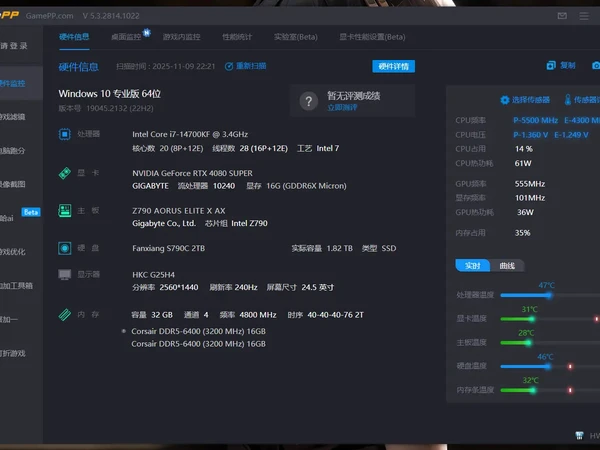
Task: Click the 'GamePP.com' title text
Action: coord(50,16)
